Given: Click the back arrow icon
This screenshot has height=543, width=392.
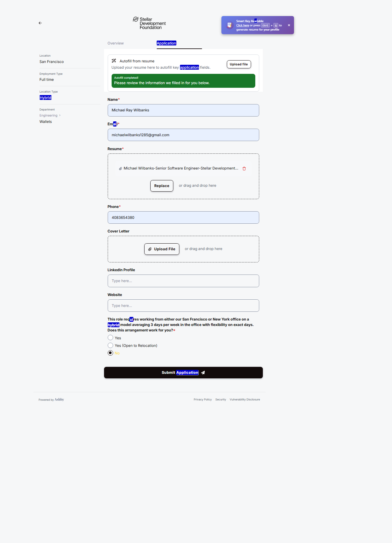Looking at the screenshot, I should point(40,23).
